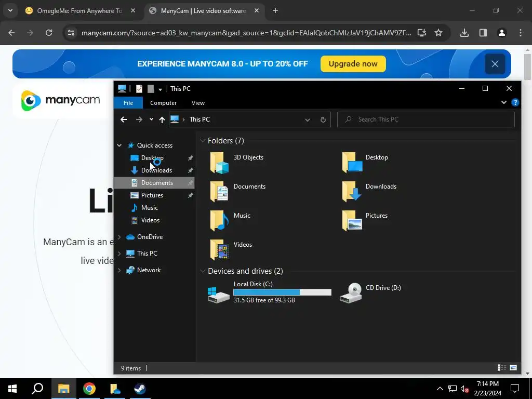532x399 pixels.
Task: Toggle Chrome side panel
Action: click(x=483, y=33)
